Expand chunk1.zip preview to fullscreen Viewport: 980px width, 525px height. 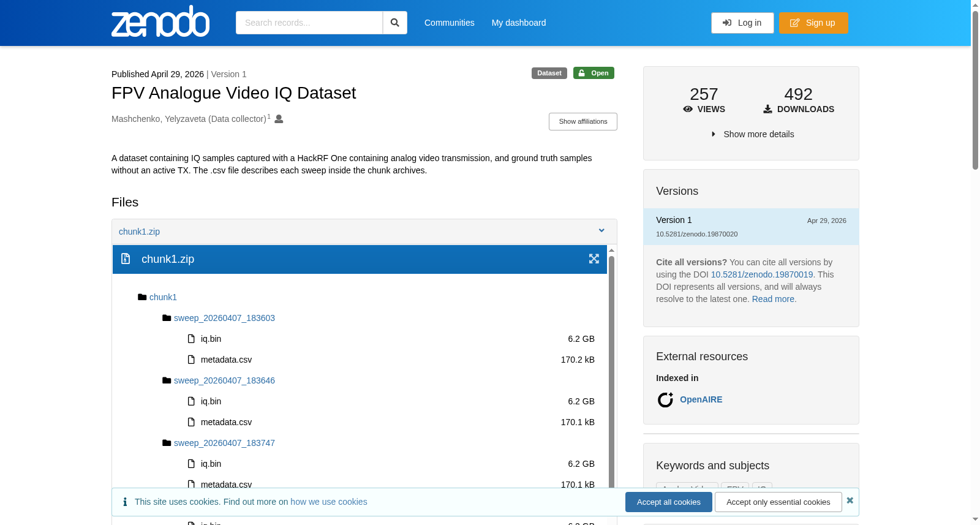tap(594, 259)
